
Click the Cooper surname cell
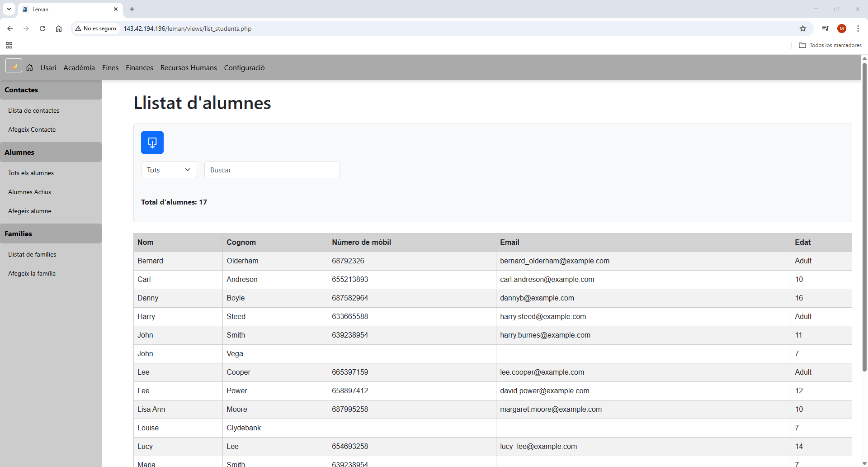pos(275,372)
